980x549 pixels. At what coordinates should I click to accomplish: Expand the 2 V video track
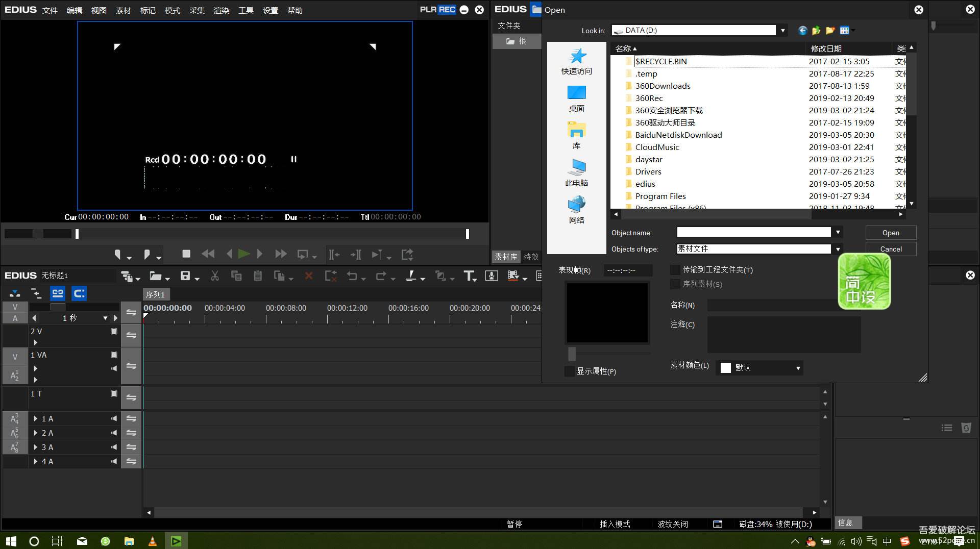point(35,343)
